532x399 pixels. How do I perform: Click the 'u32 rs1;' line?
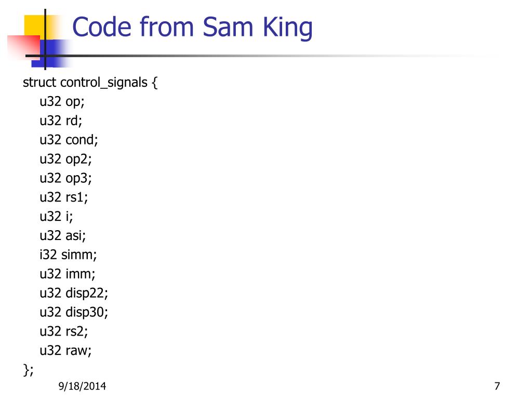click(x=64, y=197)
